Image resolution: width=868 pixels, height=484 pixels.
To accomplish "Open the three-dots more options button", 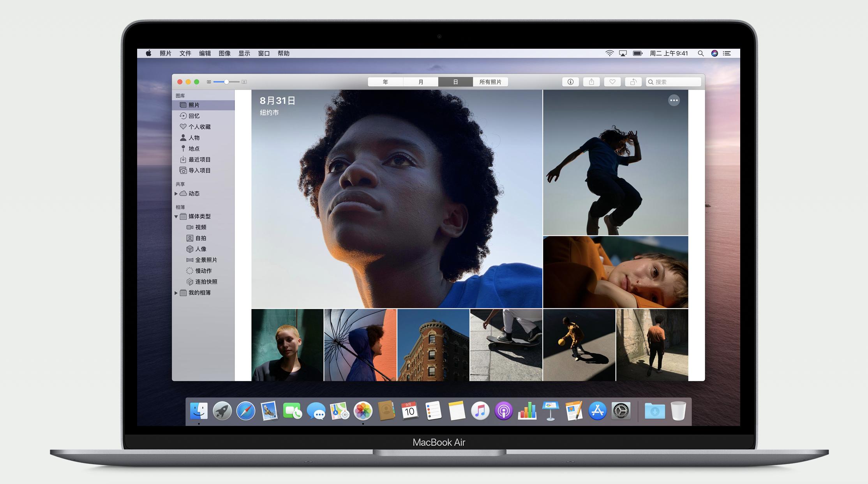I will (674, 101).
